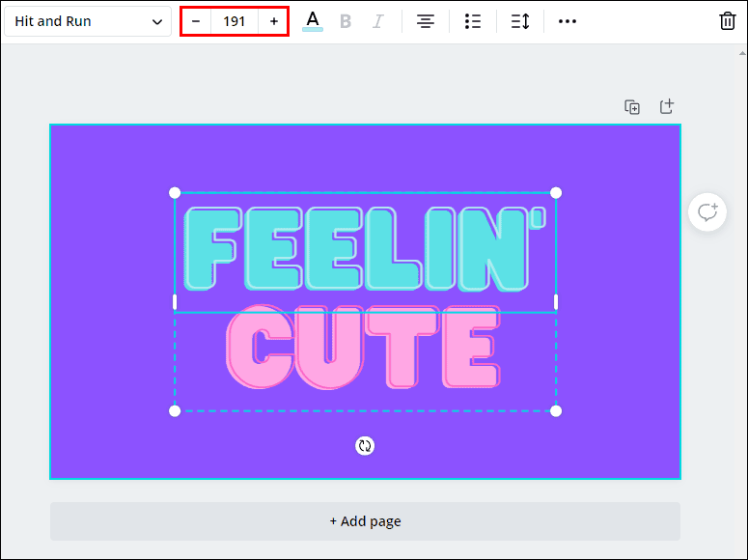The width and height of the screenshot is (748, 560).
Task: Open the Hit and Run font dropdown
Action: click(88, 21)
